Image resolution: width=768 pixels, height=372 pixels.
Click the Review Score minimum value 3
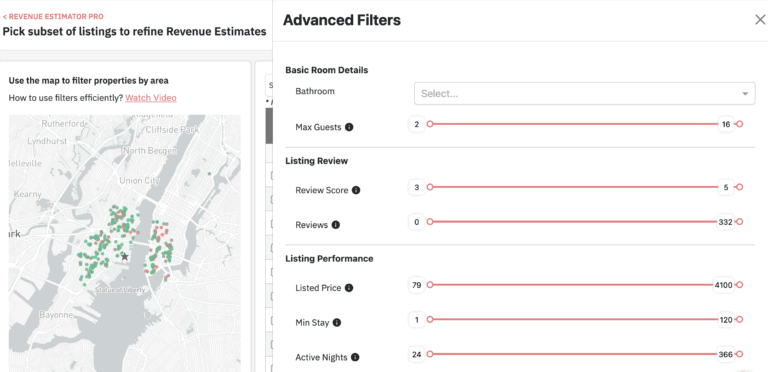(x=417, y=187)
